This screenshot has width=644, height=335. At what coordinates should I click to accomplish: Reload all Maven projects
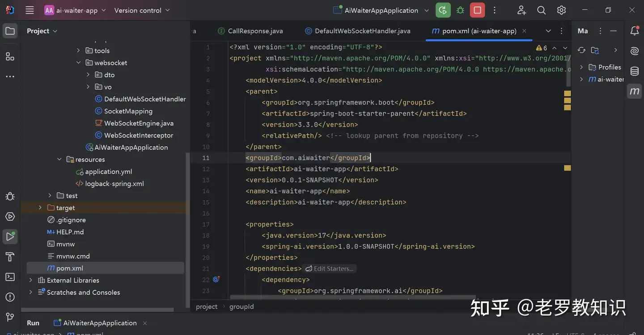pyautogui.click(x=581, y=50)
